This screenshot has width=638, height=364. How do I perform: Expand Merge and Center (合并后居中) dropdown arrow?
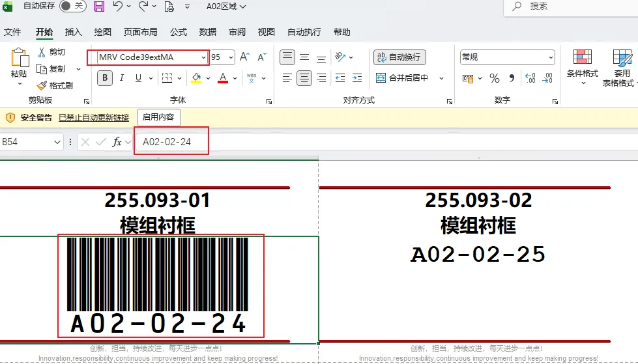click(441, 78)
